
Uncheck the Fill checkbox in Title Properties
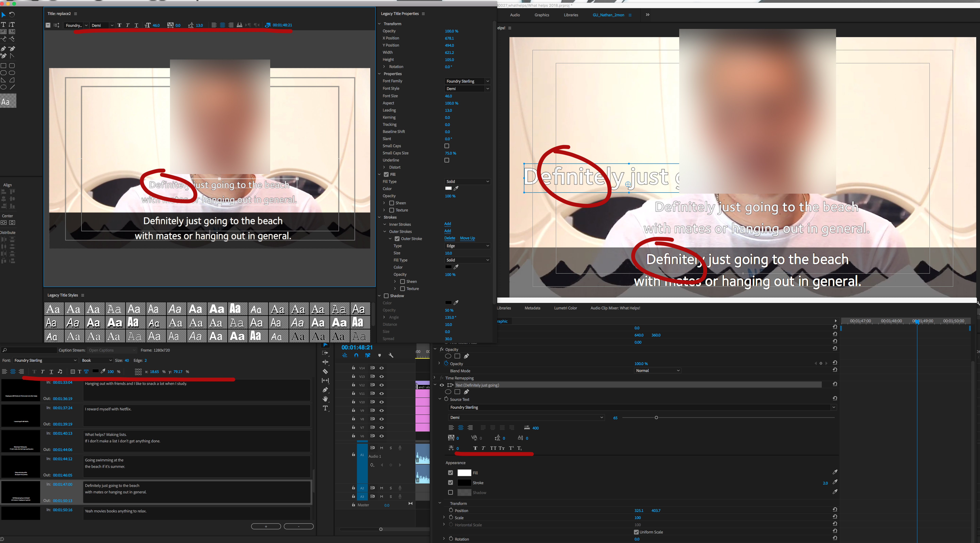(386, 175)
